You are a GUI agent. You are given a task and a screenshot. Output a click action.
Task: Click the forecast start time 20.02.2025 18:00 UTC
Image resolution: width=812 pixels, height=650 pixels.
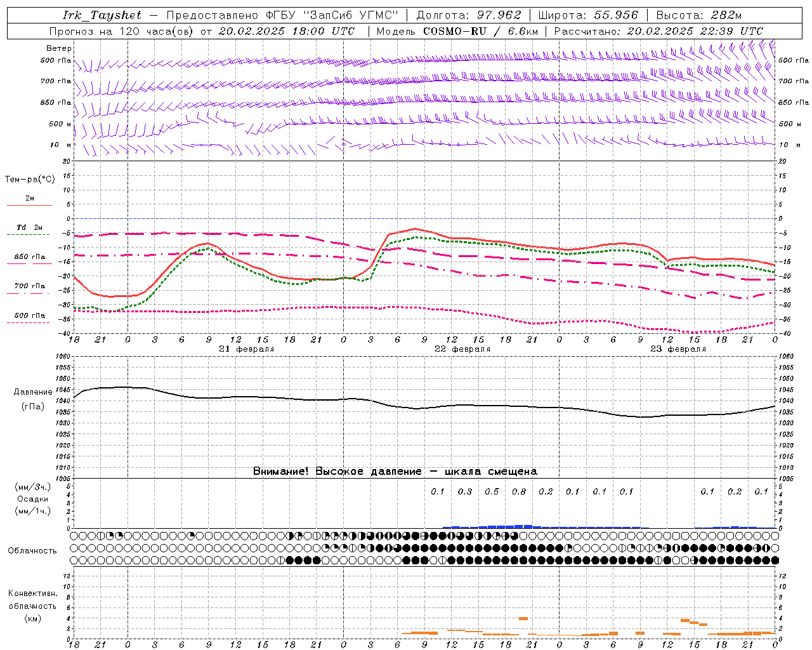287,31
